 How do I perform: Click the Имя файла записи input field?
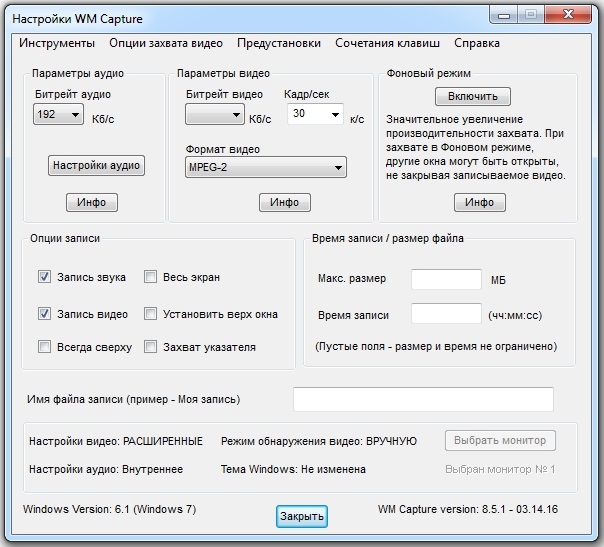[x=423, y=399]
